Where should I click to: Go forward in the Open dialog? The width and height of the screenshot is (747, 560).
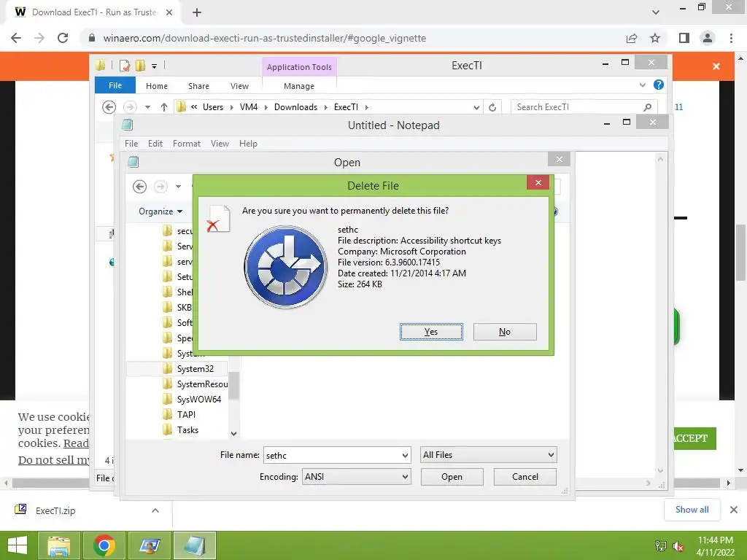click(160, 186)
